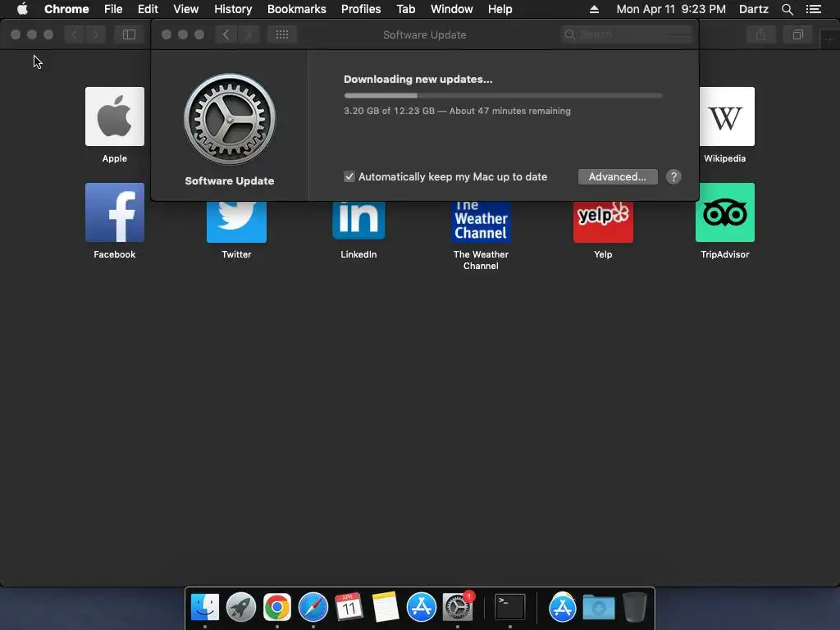
Task: Open Chrome from the Dock
Action: click(277, 608)
